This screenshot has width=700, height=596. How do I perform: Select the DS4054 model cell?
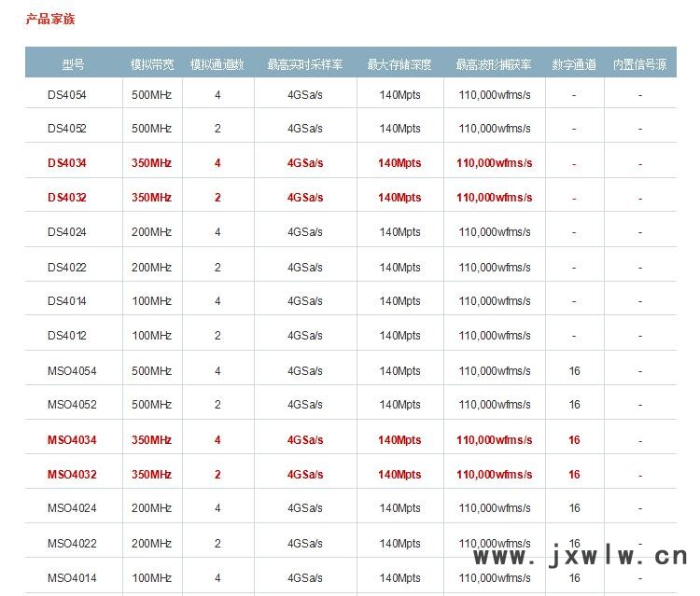pyautogui.click(x=67, y=95)
